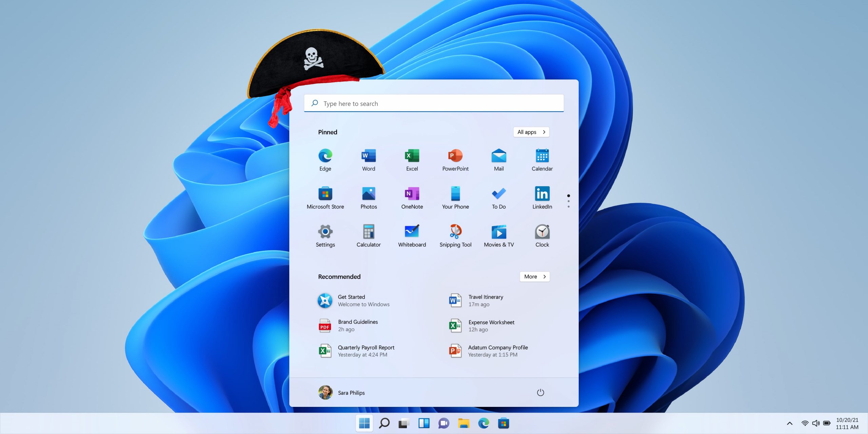The width and height of the screenshot is (868, 434).
Task: Open OneNote from pinned apps
Action: point(412,198)
